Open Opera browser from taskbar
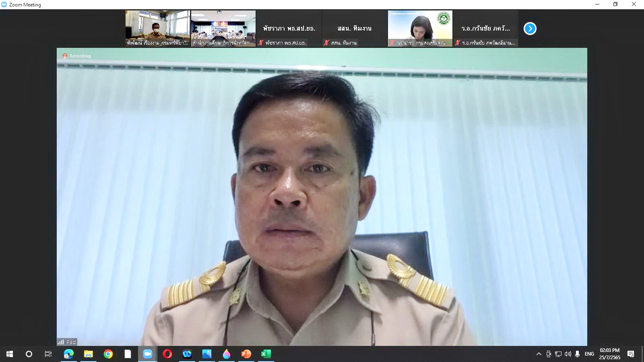Viewport: 644px width, 362px height. point(167,354)
